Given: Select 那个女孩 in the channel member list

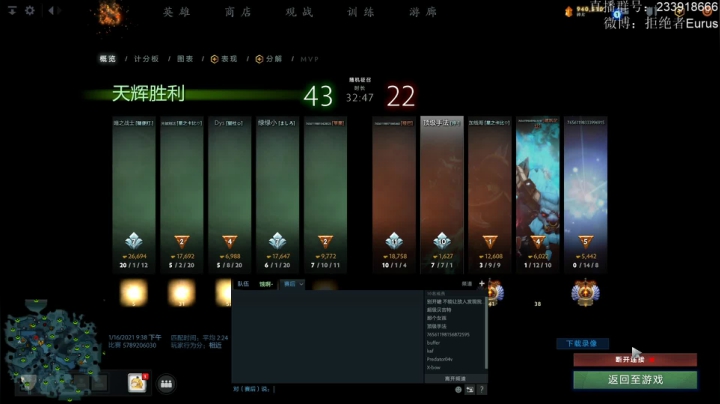Looking at the screenshot, I should click(x=437, y=318).
